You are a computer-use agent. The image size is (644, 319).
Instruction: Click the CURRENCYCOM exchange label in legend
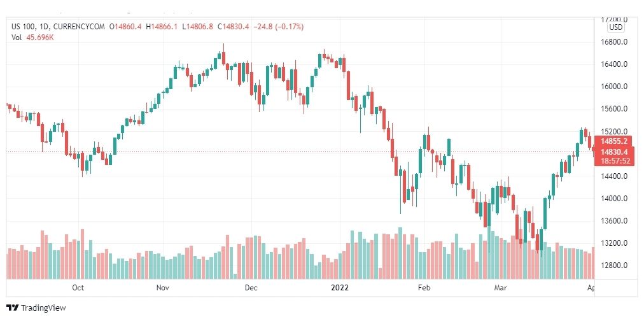(80, 27)
